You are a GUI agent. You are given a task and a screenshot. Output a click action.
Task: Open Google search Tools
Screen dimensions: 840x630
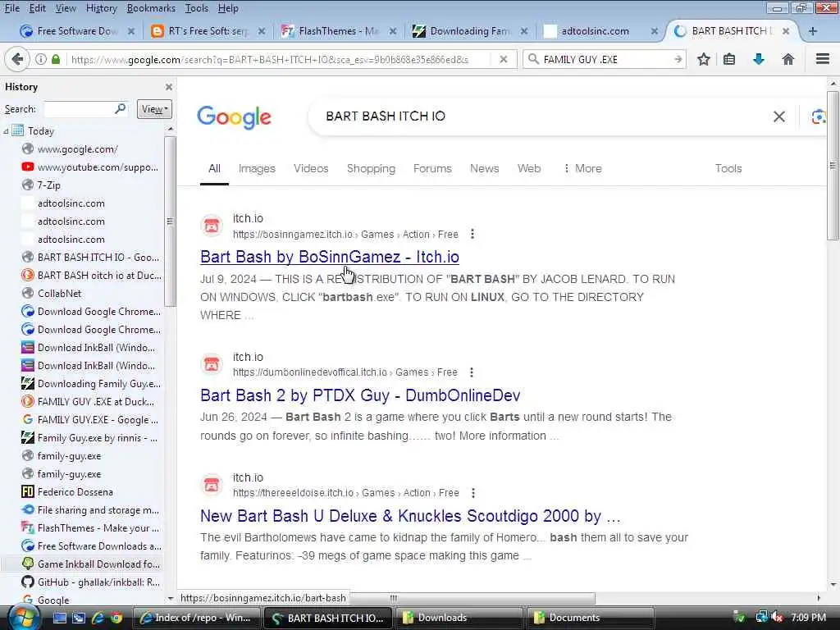click(728, 168)
